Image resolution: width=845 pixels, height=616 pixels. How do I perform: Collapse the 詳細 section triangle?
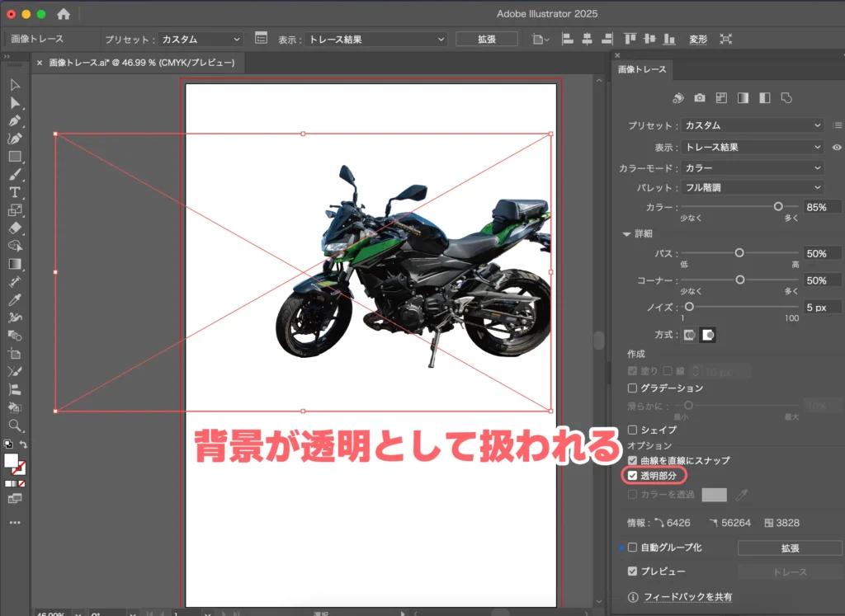point(627,234)
